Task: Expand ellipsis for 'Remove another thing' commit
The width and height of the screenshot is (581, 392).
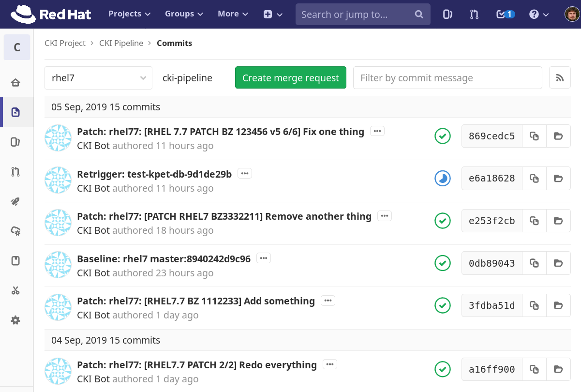Action: [x=385, y=216]
